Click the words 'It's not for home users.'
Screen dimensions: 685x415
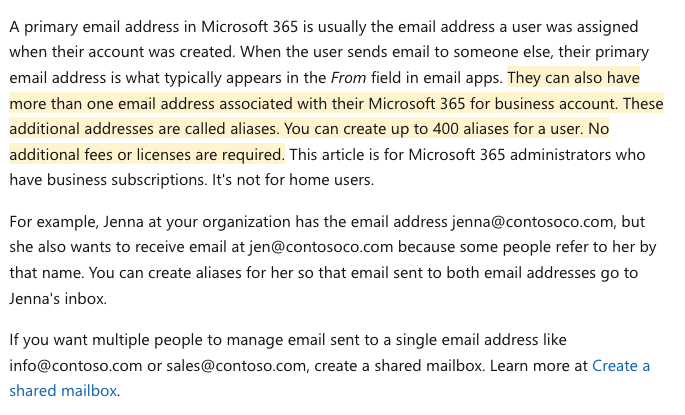point(293,180)
